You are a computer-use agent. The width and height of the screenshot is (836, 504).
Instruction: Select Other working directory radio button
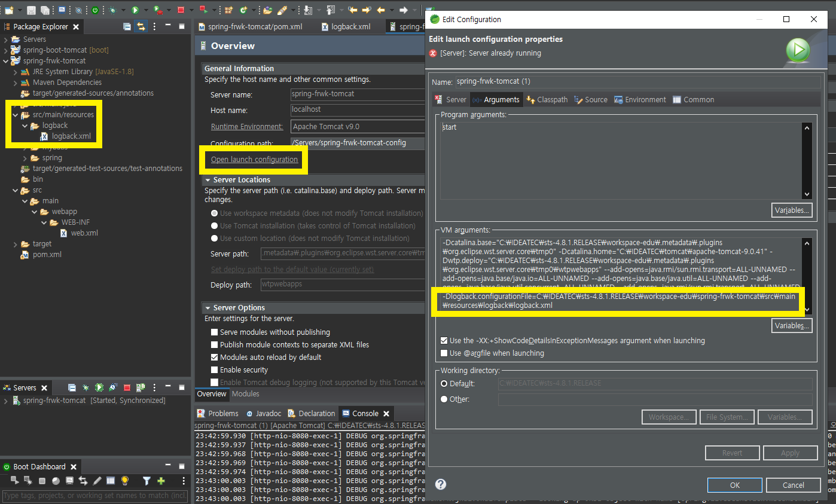[x=444, y=399]
